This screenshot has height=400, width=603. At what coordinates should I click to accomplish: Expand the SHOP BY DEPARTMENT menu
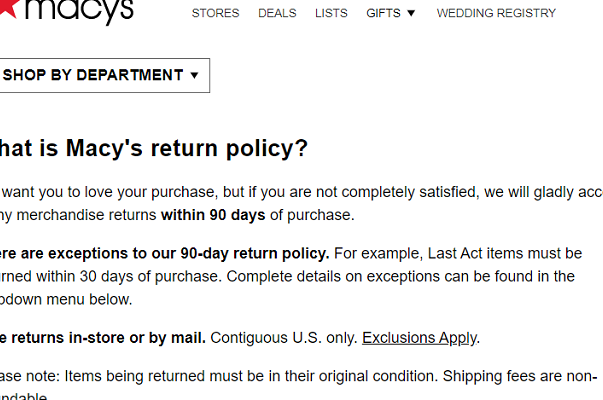pos(93,75)
